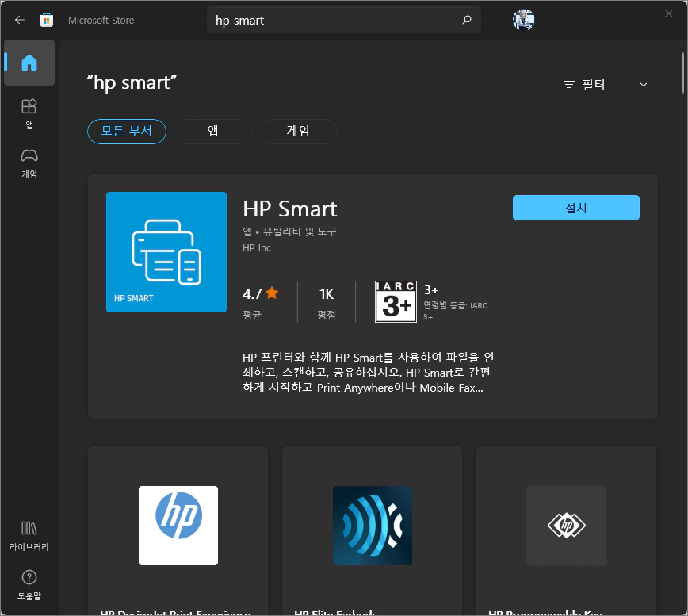The height and width of the screenshot is (616, 688).
Task: Click the HP Smart description text
Action: tap(368, 372)
